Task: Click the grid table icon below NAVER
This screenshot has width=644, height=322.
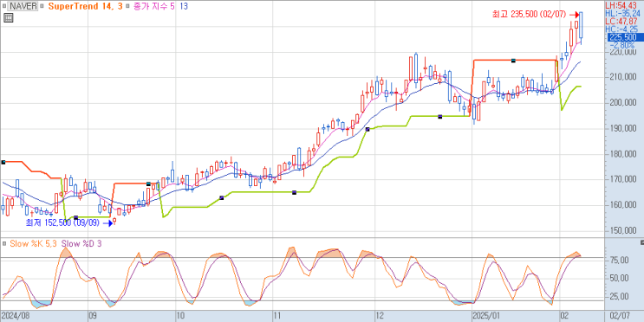Action: click(8, 17)
